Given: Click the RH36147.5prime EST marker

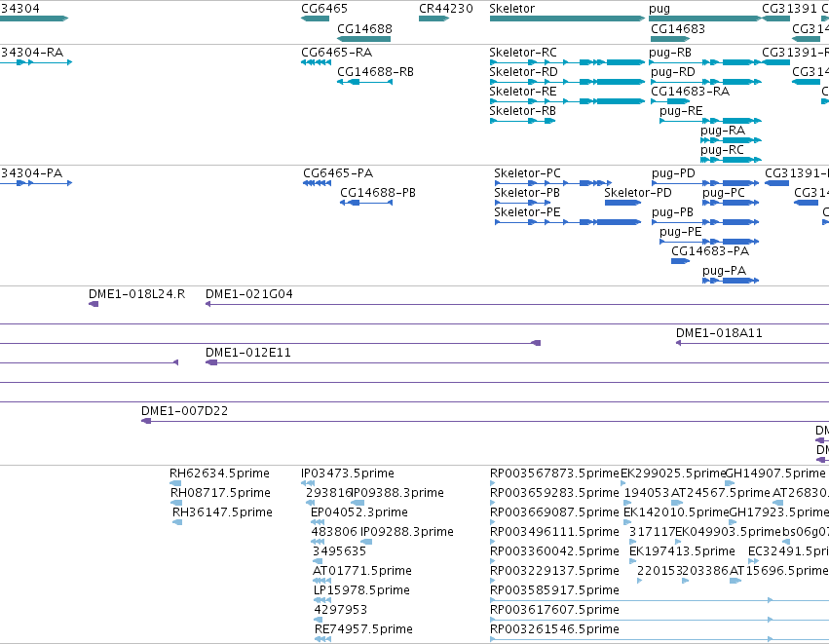Looking at the screenshot, I should click(177, 522).
